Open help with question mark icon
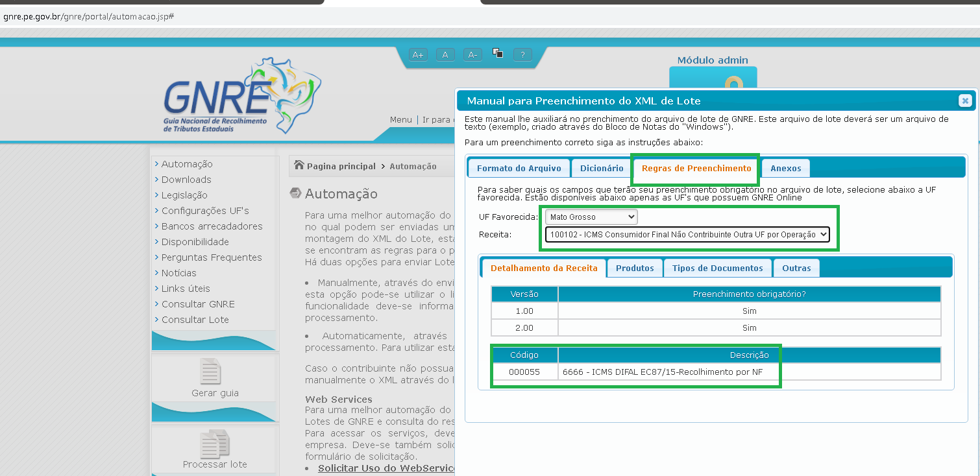 [x=522, y=55]
